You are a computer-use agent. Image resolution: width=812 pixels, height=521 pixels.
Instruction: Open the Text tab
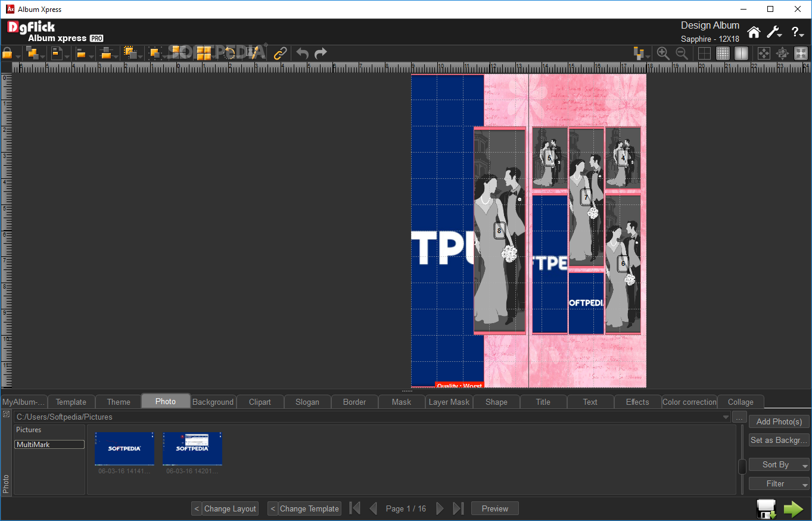pyautogui.click(x=590, y=402)
